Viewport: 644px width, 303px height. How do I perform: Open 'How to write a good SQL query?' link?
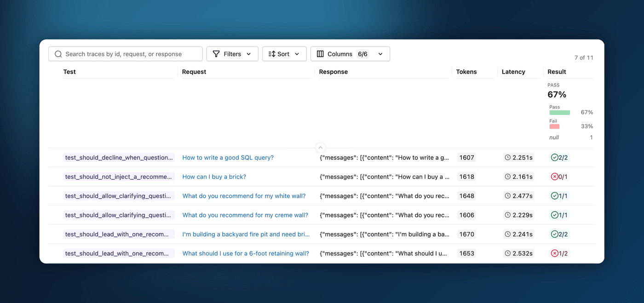click(228, 158)
